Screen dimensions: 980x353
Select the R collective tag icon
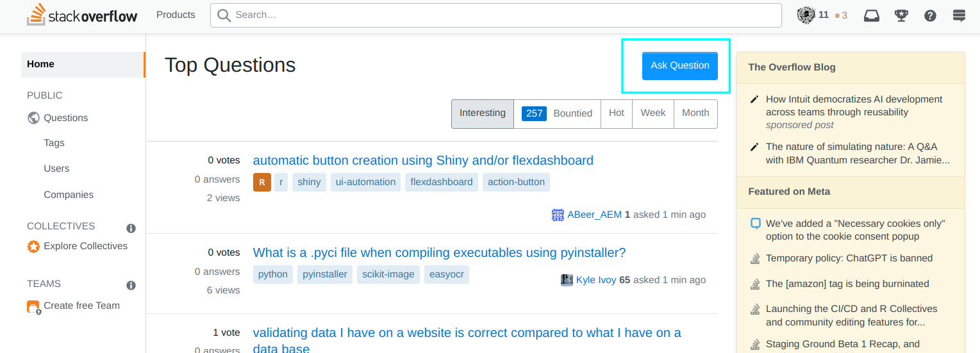(262, 182)
